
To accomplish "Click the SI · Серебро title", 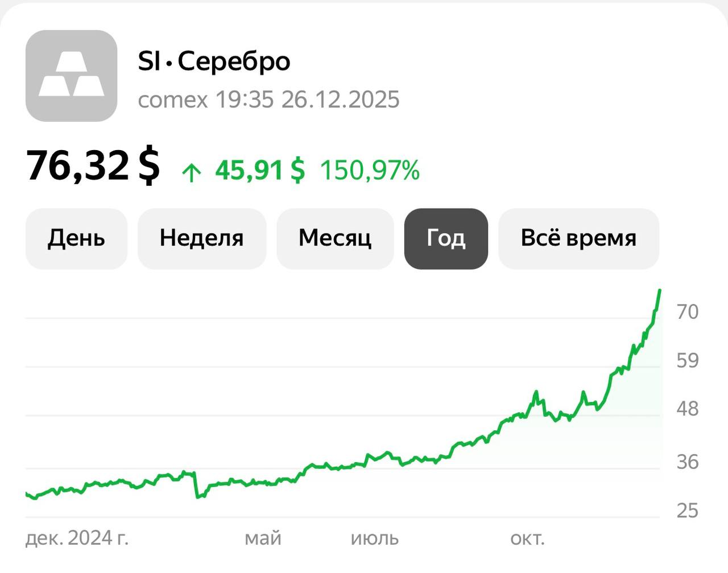I will (214, 60).
